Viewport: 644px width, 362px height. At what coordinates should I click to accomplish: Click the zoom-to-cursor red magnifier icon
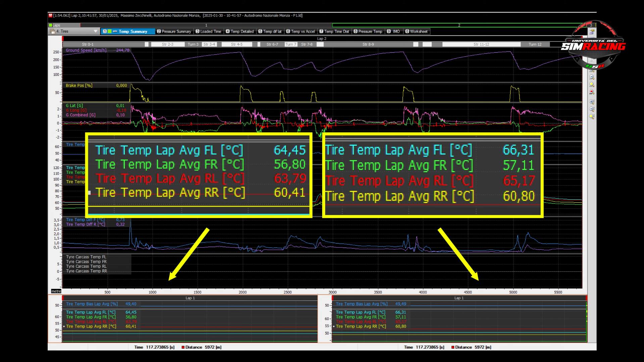[592, 92]
